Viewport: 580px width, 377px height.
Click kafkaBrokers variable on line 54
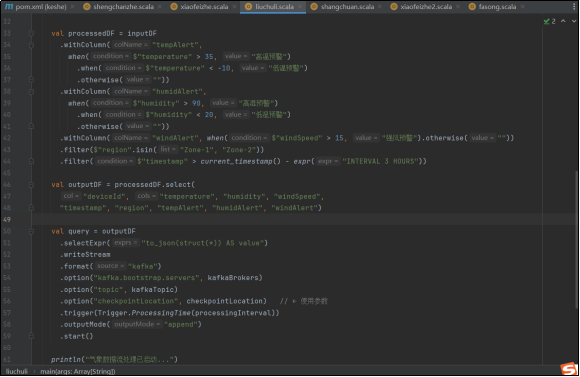[233, 278]
